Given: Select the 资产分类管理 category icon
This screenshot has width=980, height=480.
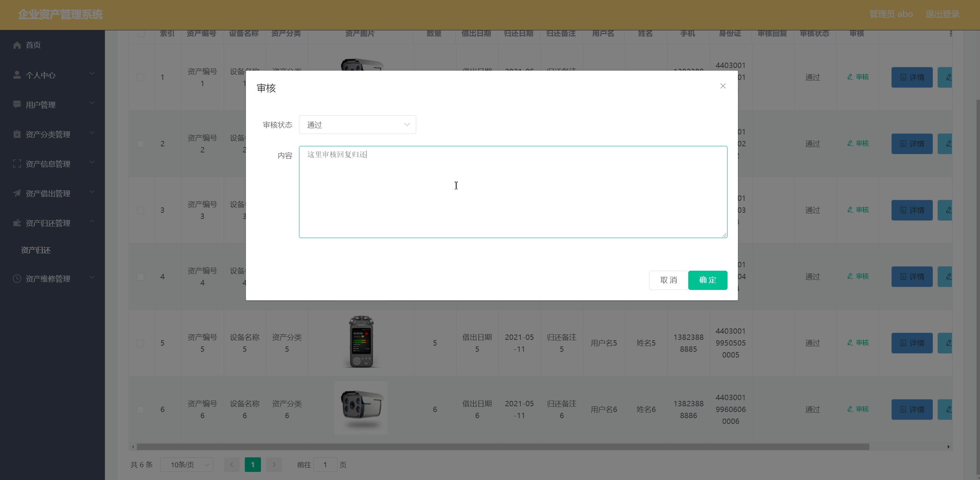Looking at the screenshot, I should pyautogui.click(x=17, y=134).
